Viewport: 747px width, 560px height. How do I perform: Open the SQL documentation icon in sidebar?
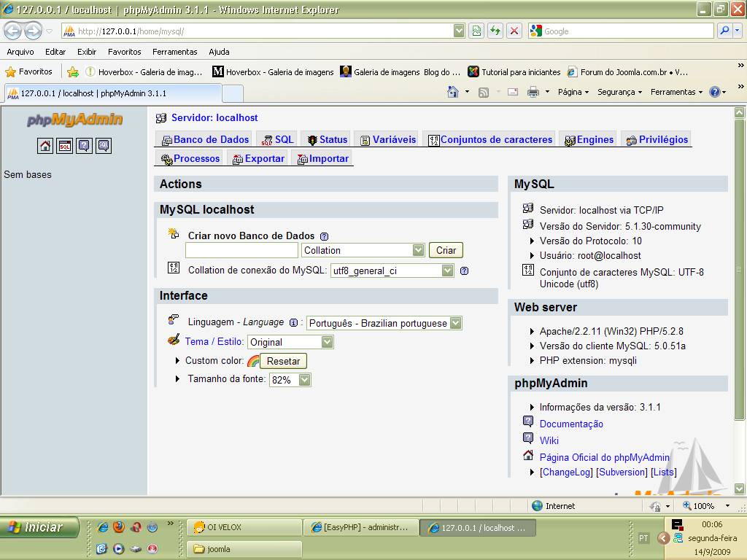pos(104,146)
